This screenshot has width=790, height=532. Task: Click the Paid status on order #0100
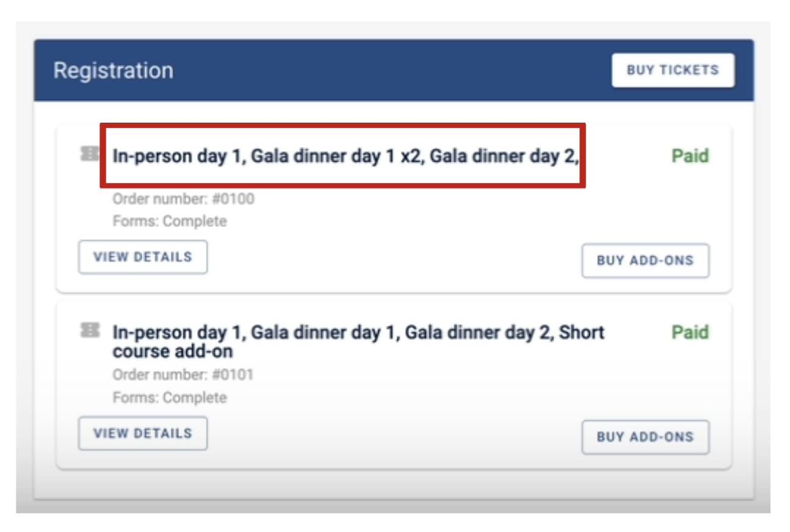coord(690,156)
